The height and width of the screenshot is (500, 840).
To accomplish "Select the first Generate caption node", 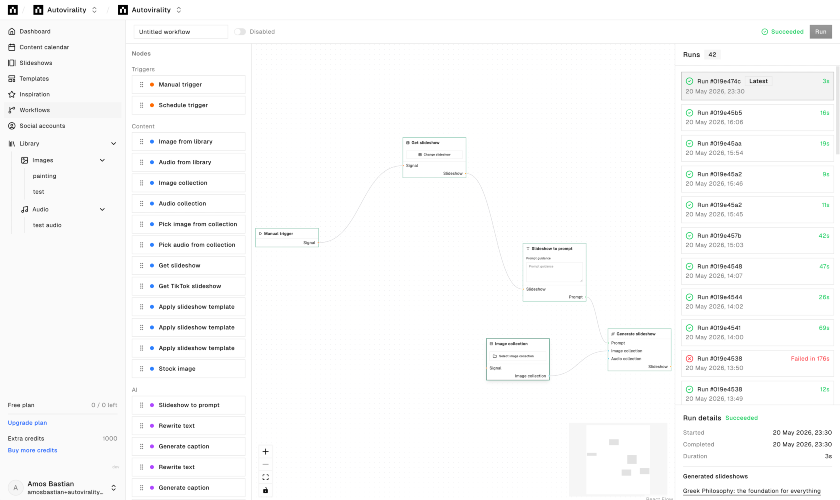I will click(189, 446).
